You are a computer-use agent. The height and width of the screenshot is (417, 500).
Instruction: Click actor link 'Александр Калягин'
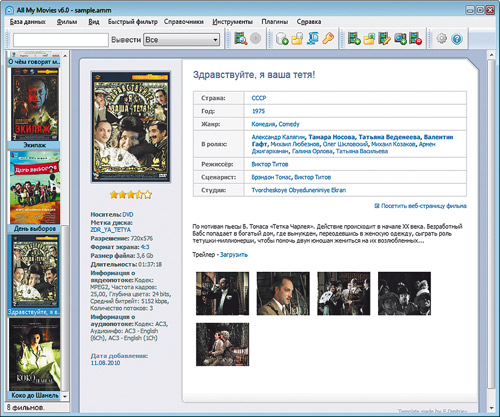(278, 137)
